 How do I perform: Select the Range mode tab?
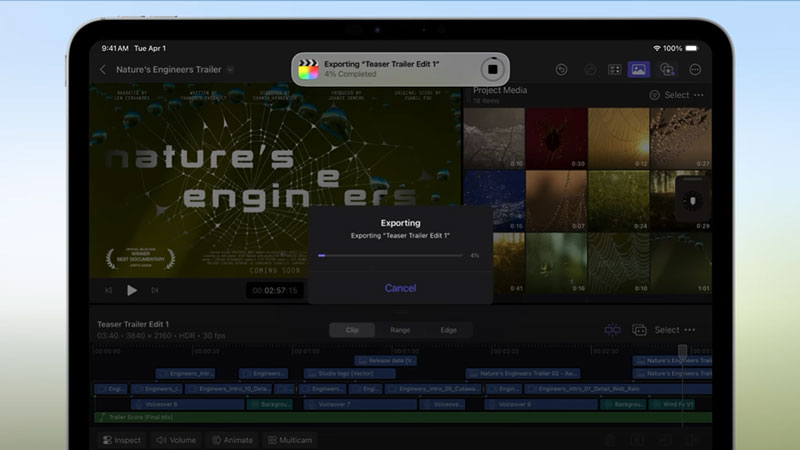click(x=400, y=330)
